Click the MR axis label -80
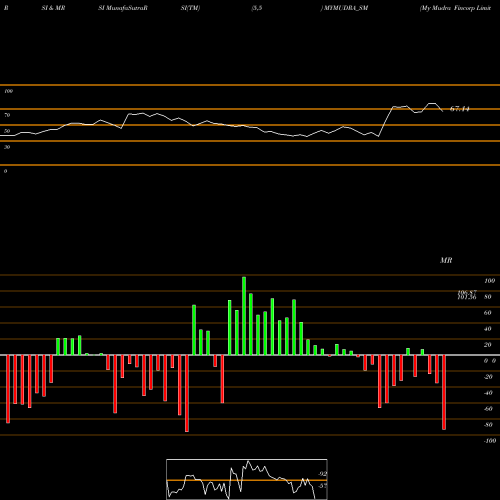Viewport: 500px width, 500px height. 488,425
